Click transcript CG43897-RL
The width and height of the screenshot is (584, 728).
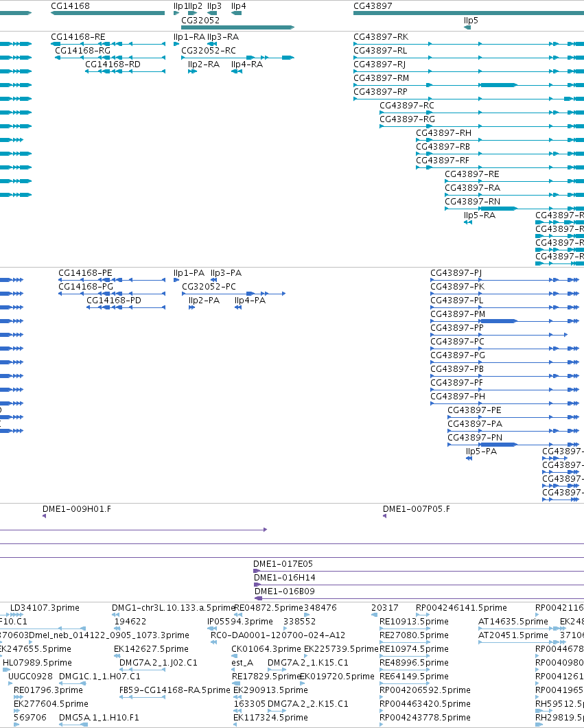(380, 51)
